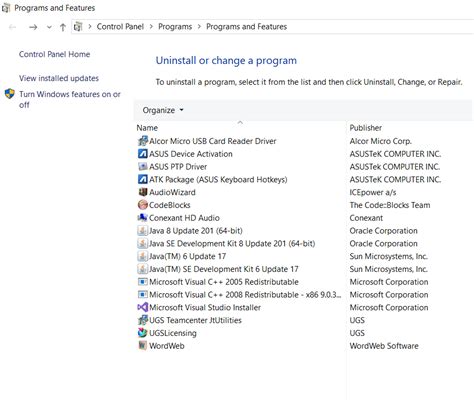Click the Visual Studio Installer icon
Image resolution: width=474 pixels, height=402 pixels.
click(143, 307)
